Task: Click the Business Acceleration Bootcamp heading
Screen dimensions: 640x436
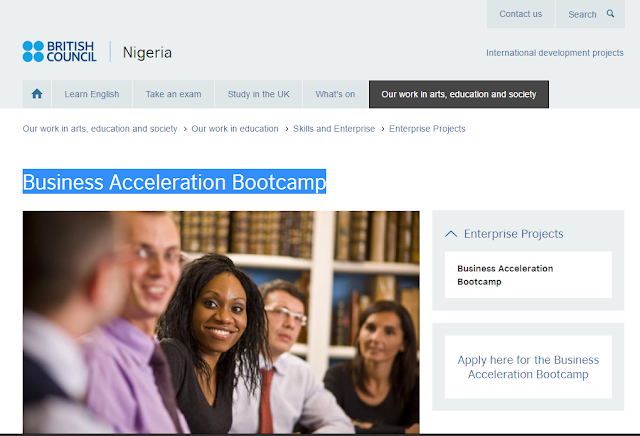Action: coord(174,182)
